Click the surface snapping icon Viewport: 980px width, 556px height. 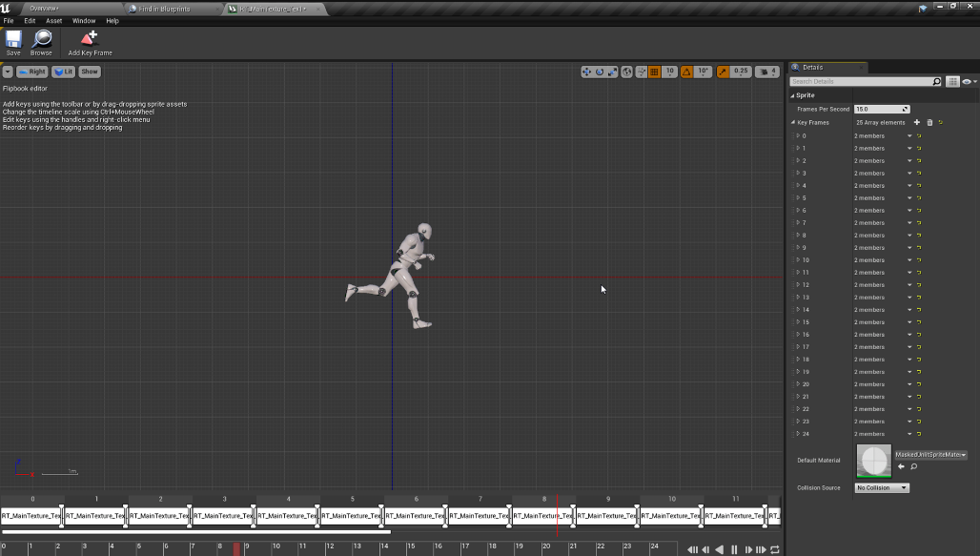(642, 72)
